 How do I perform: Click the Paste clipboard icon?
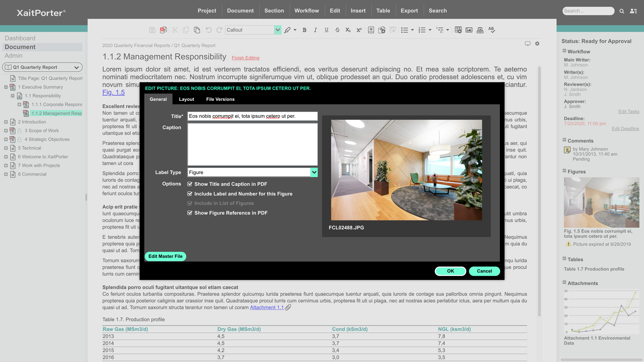click(197, 30)
